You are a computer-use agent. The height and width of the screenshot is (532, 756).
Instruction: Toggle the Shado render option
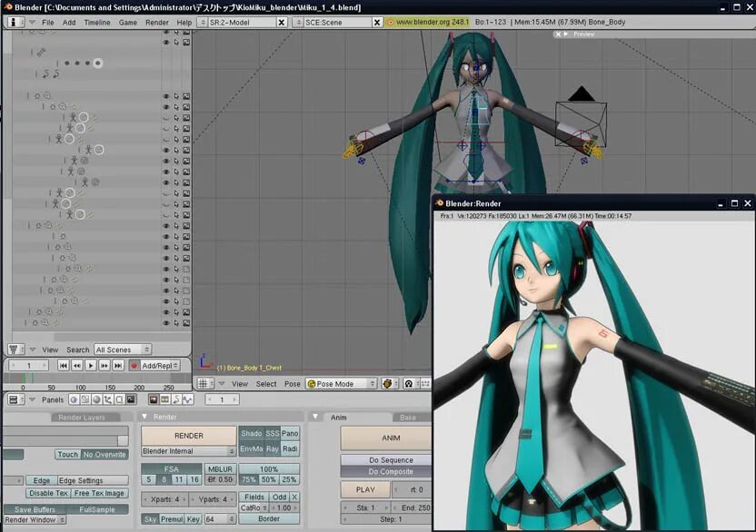click(251, 433)
